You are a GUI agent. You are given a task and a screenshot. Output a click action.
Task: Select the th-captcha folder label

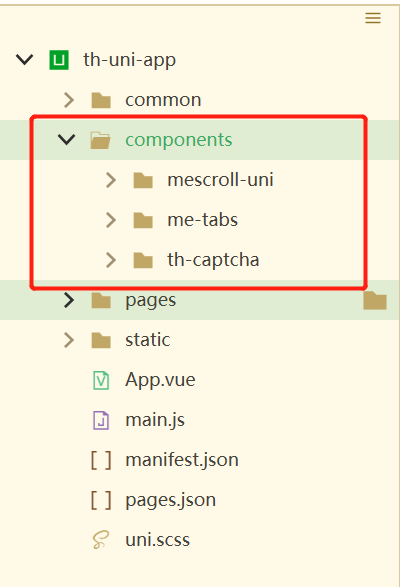tap(213, 260)
